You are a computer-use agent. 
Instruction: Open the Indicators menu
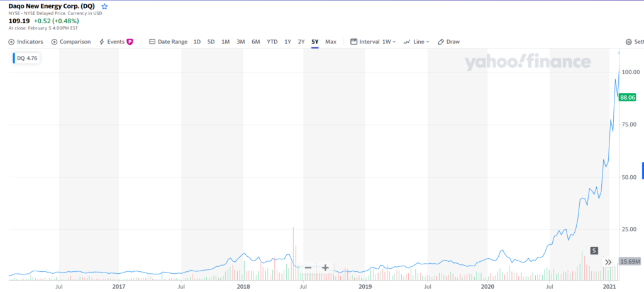pyautogui.click(x=25, y=42)
